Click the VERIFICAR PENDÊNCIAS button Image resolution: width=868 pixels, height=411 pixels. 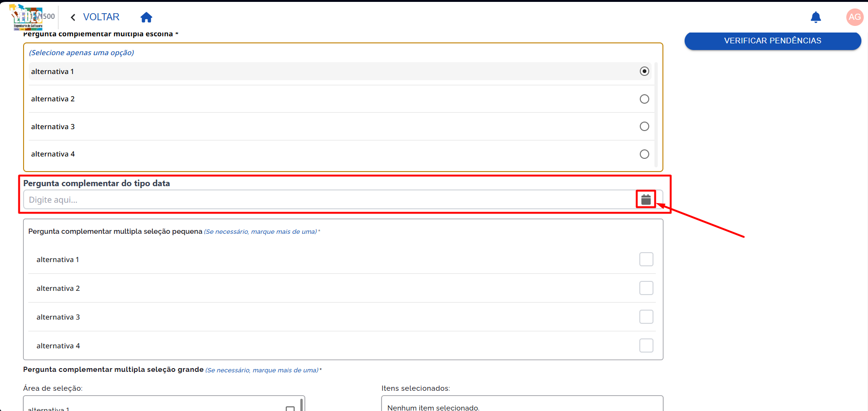coord(773,41)
